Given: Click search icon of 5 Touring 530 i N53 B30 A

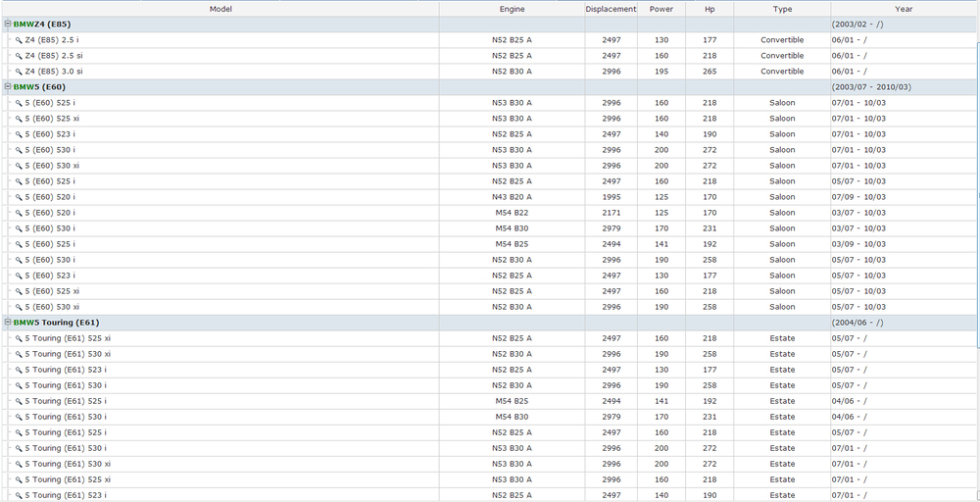Looking at the screenshot, I should 19,448.
